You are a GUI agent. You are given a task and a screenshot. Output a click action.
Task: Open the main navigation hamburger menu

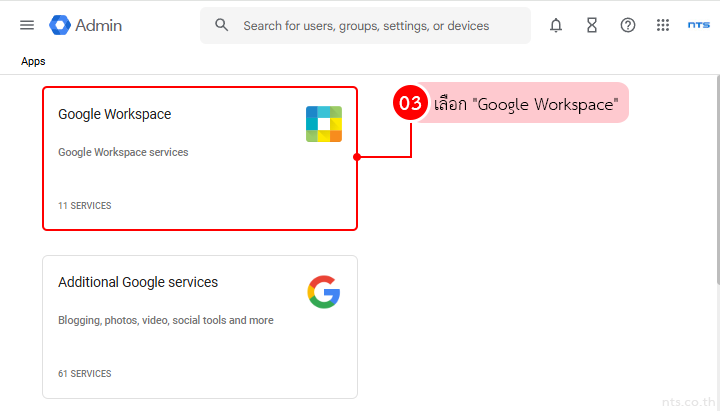tap(27, 25)
